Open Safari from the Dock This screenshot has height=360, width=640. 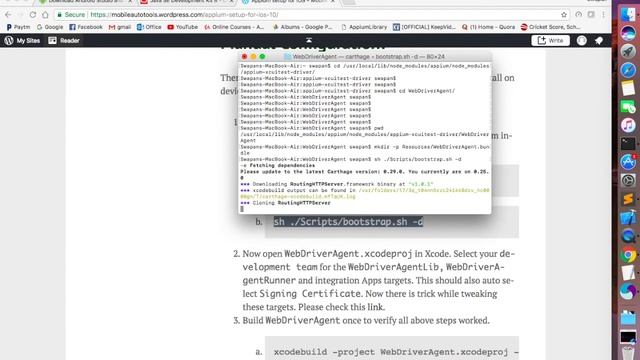[x=628, y=70]
